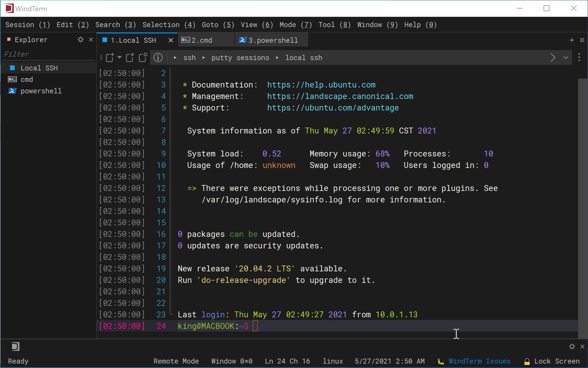The height and width of the screenshot is (368, 588).
Task: Click the cmd icon in Explorer list
Action: click(x=12, y=79)
